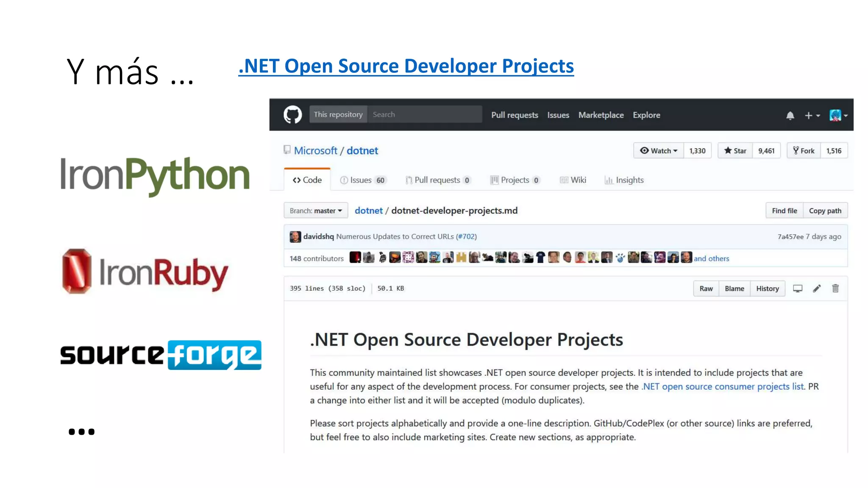Image resolution: width=868 pixels, height=488 pixels.
Task: Star the dotnet repository
Action: (x=735, y=151)
